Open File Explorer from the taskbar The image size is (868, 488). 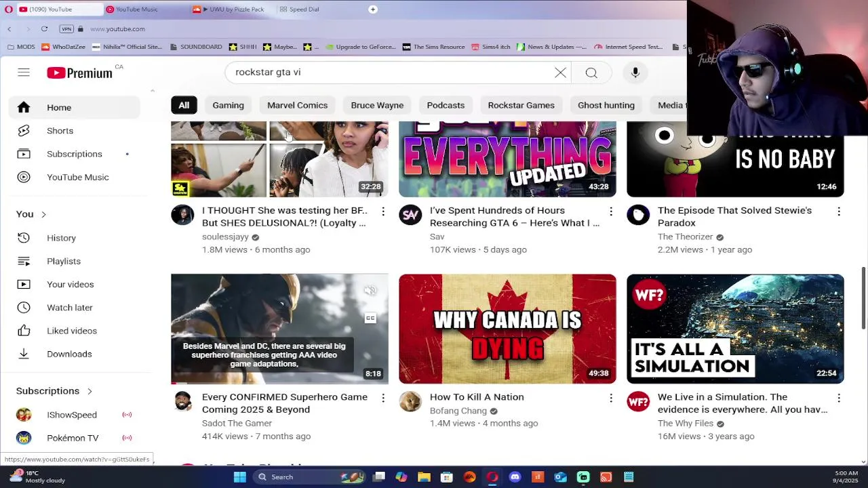click(424, 477)
